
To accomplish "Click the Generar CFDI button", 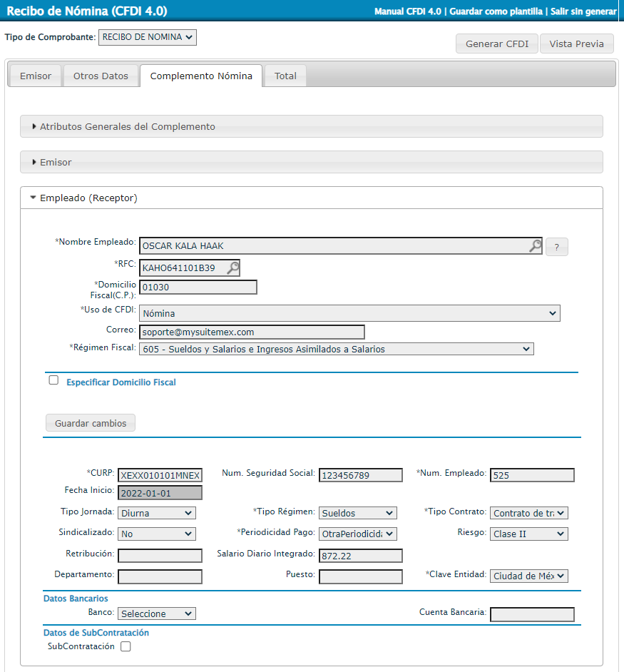I will point(497,44).
